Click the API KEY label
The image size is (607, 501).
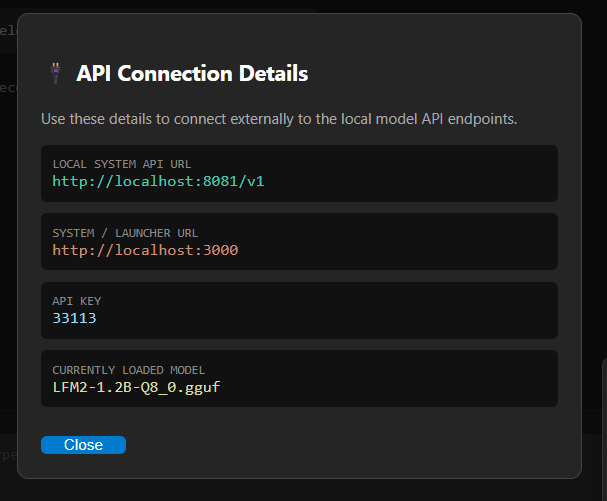77,300
